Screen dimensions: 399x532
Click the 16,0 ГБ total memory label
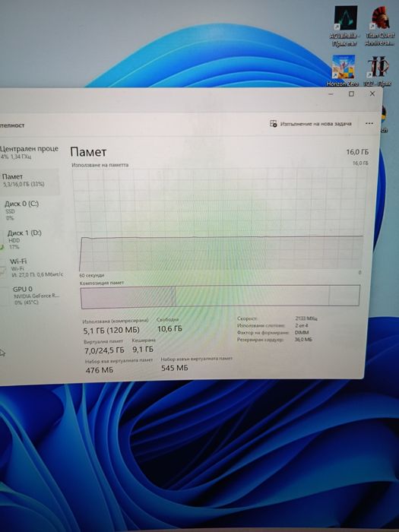357,152
